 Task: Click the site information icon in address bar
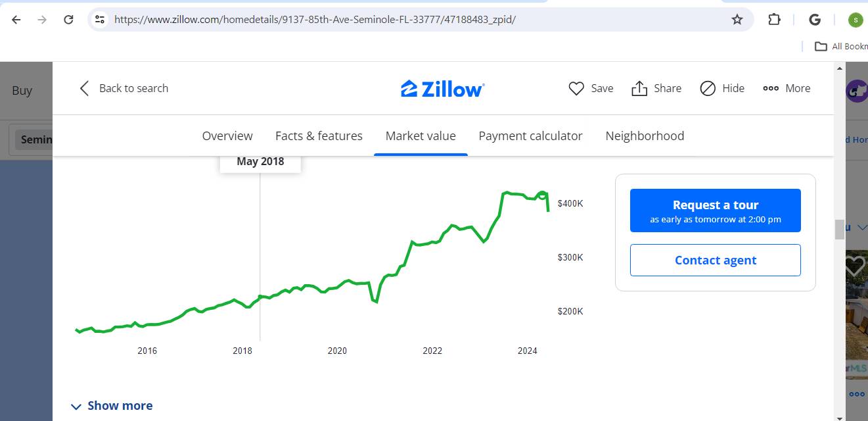[100, 19]
